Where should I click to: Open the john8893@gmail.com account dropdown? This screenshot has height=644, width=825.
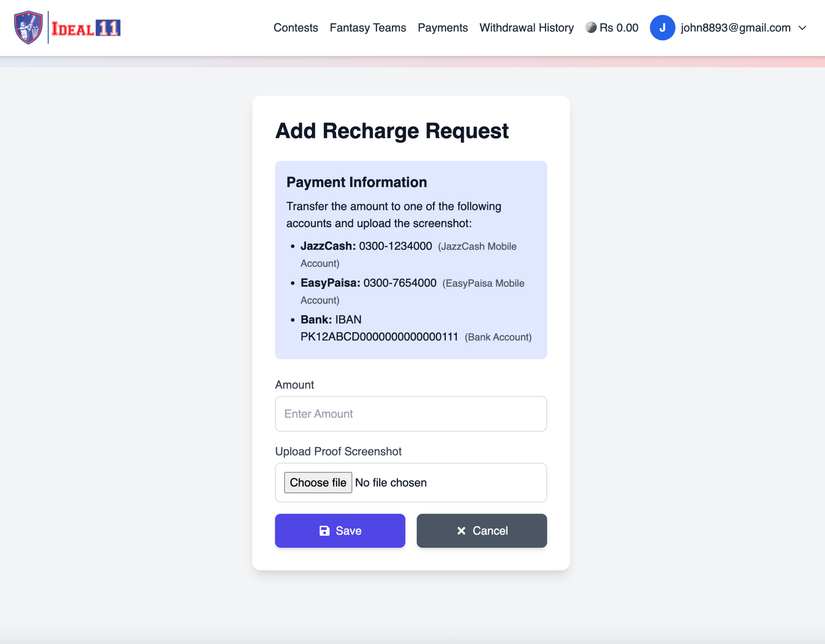coord(736,28)
